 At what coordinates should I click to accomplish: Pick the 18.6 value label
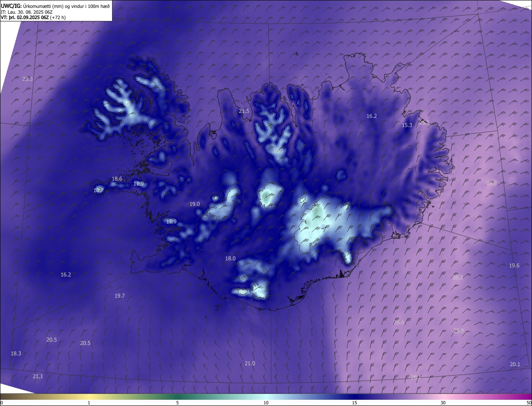click(x=117, y=179)
